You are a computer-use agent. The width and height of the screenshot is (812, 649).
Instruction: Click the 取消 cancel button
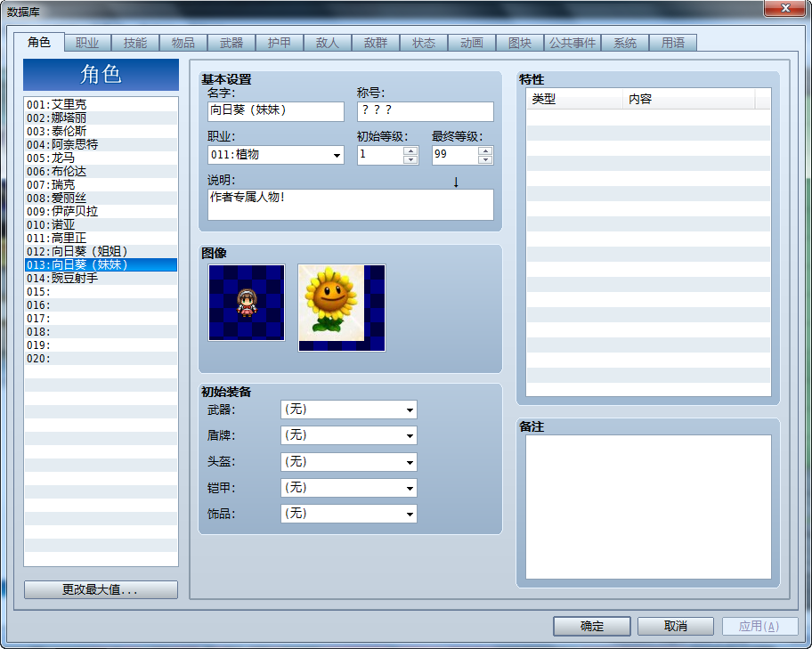pos(676,626)
